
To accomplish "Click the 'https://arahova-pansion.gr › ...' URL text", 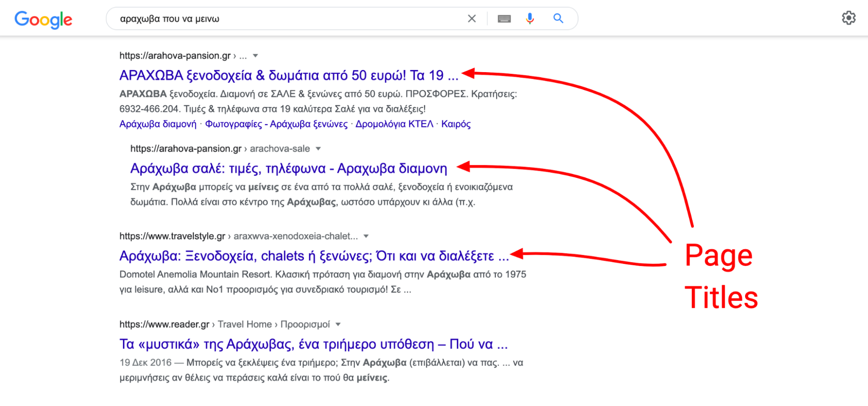I will click(183, 56).
